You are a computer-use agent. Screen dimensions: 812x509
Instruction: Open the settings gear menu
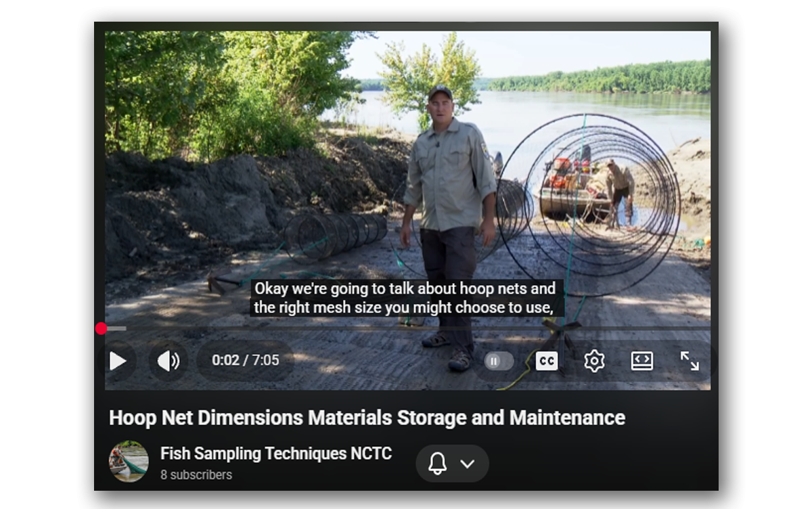pos(594,361)
